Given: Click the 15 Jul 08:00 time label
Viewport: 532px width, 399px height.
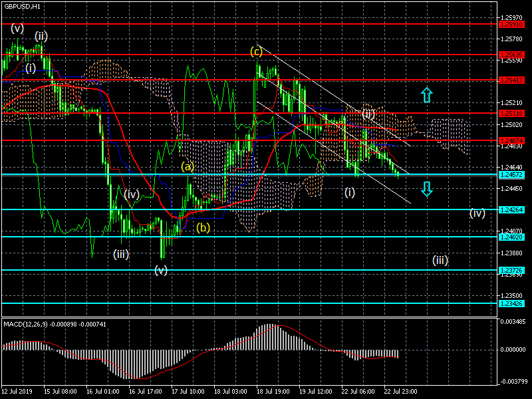Looking at the screenshot, I should click(x=60, y=392).
